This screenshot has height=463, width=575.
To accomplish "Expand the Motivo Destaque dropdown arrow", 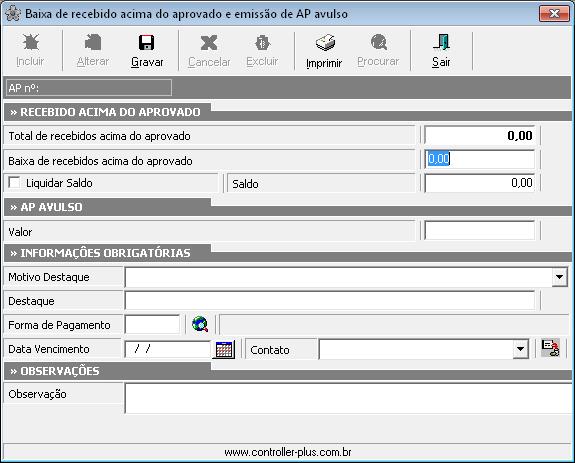I will 559,277.
